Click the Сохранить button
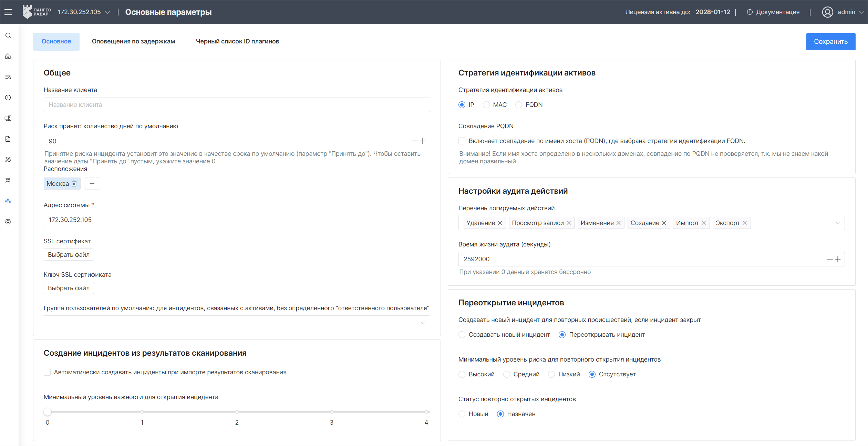This screenshot has width=868, height=446. pyautogui.click(x=830, y=42)
